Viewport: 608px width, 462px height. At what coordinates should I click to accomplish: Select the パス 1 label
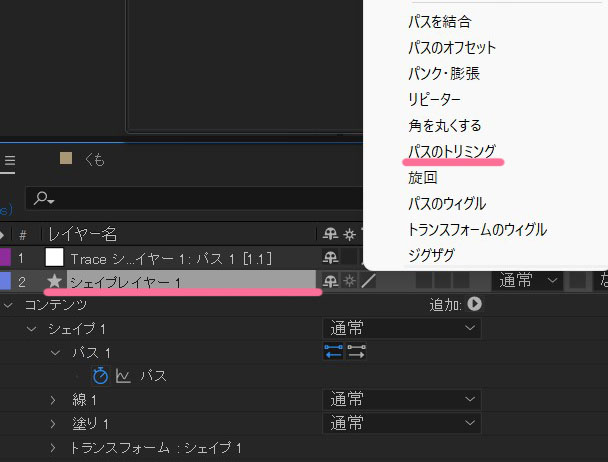[x=91, y=353]
